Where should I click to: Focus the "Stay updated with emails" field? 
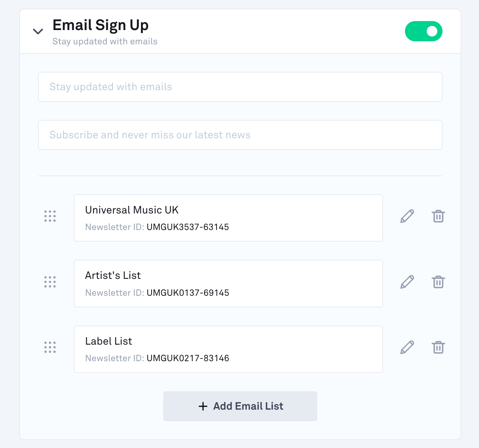point(240,87)
